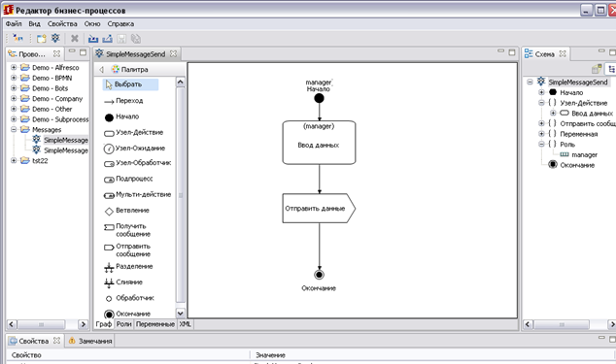Expand the Demo - BPMN folder
616x364 pixels.
click(x=14, y=78)
